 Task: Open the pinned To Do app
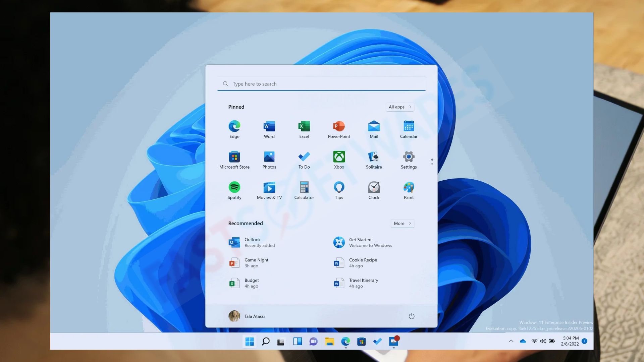pos(304,160)
